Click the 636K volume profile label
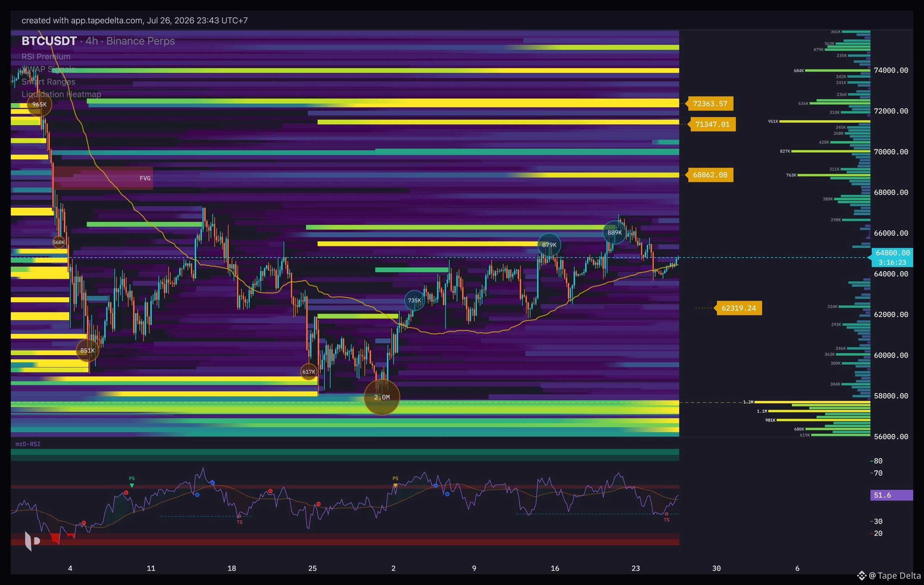924x585 pixels. pyautogui.click(x=803, y=103)
